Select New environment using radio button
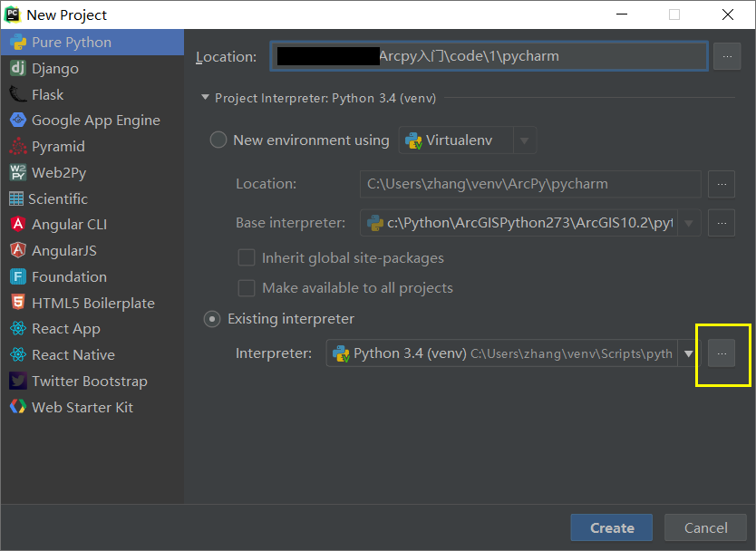756x551 pixels. pos(218,140)
